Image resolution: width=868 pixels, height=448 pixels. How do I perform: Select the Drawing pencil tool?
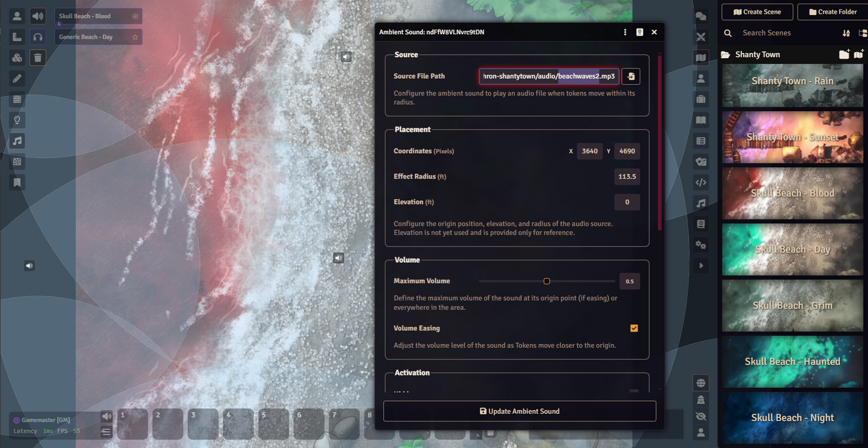[x=17, y=79]
